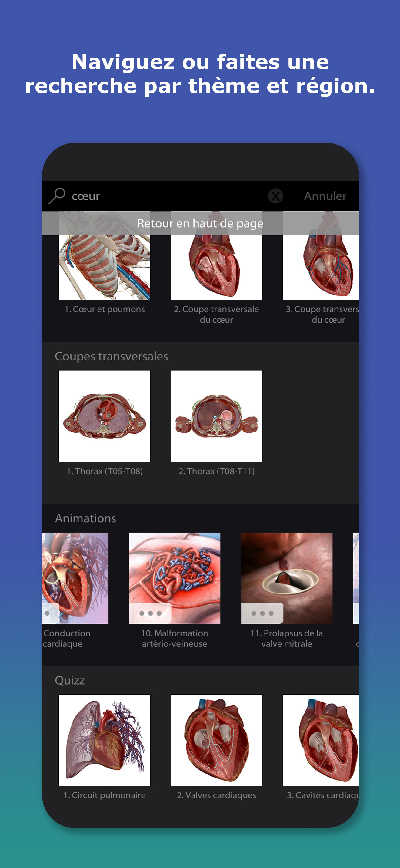Click the 1. Thorax (T05-T08) caption
The width and height of the screenshot is (400, 868).
(x=105, y=471)
